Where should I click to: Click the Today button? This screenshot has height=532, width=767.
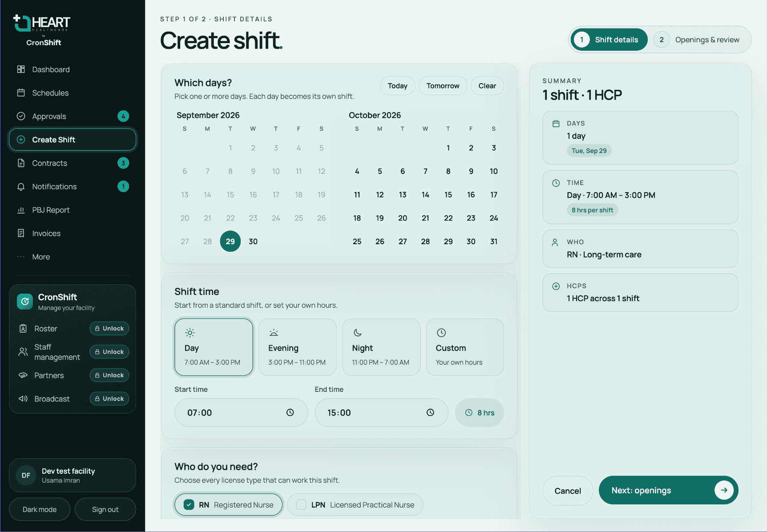[x=397, y=85]
